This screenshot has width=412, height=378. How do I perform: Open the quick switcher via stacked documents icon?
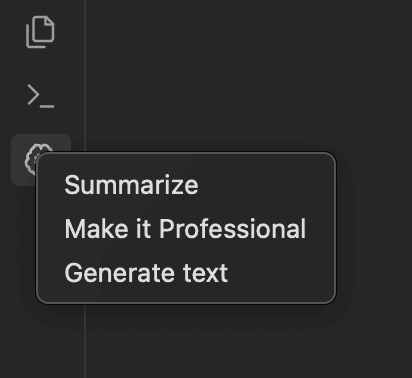(x=40, y=32)
